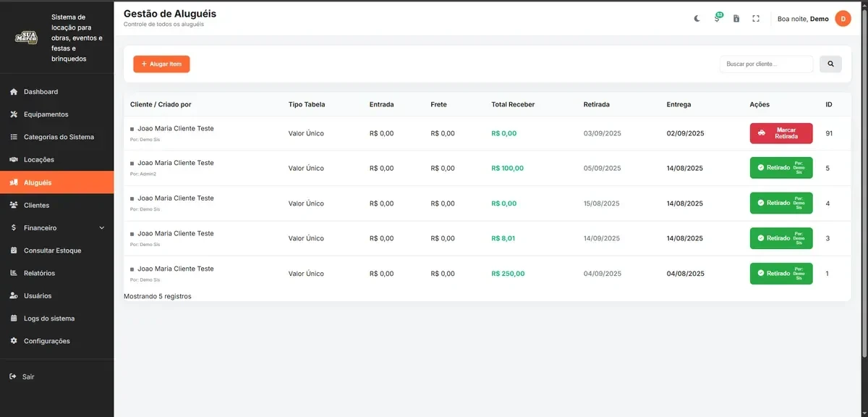Focus the Buscar por cliente search field

coord(767,64)
